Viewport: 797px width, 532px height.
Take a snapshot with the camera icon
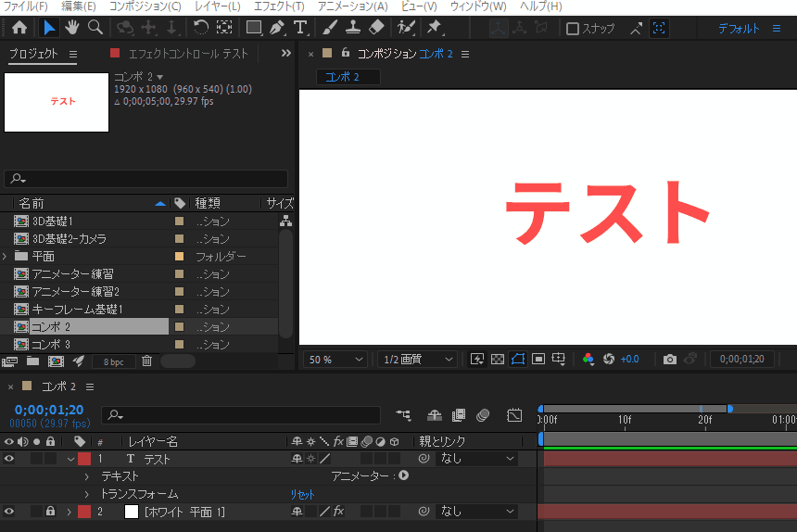tap(670, 360)
